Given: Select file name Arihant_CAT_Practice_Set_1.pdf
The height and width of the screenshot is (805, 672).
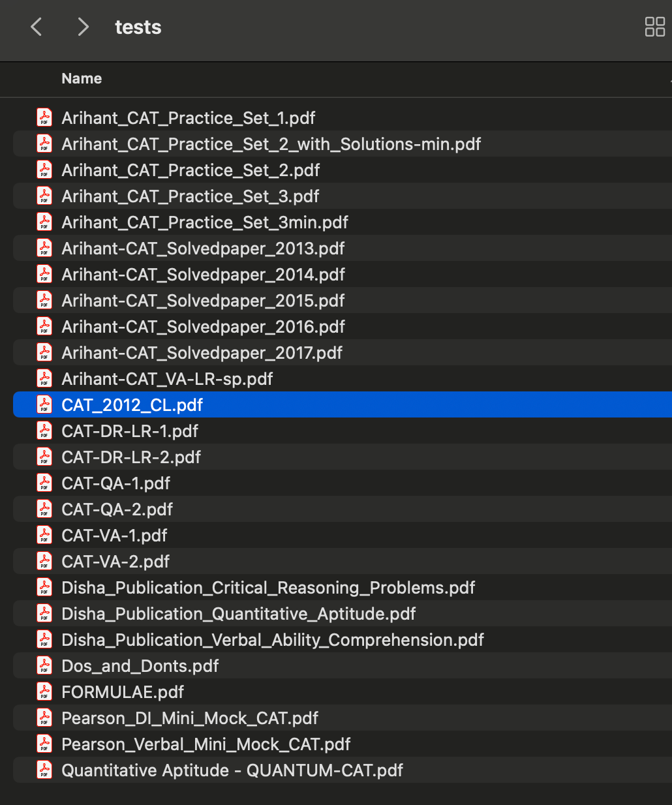Looking at the screenshot, I should [x=189, y=118].
